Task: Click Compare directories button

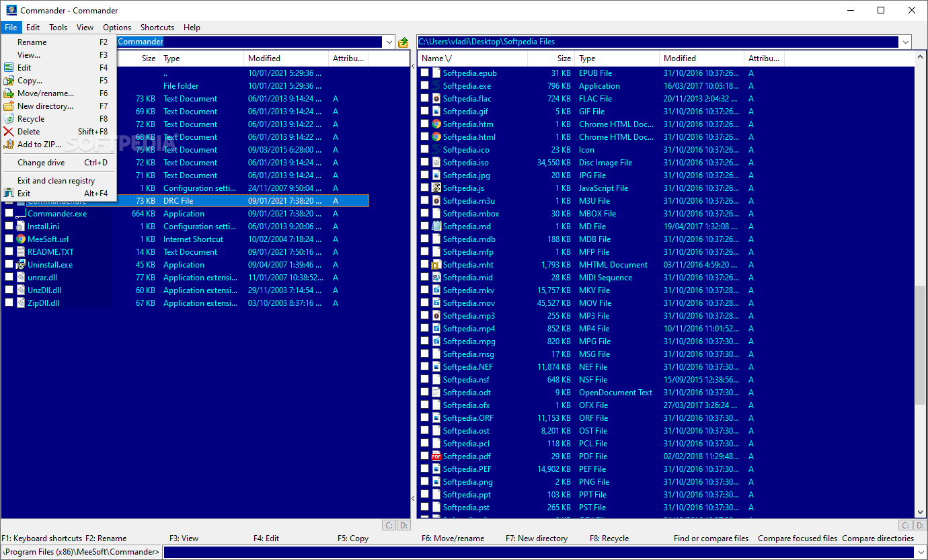Action: pos(878,538)
